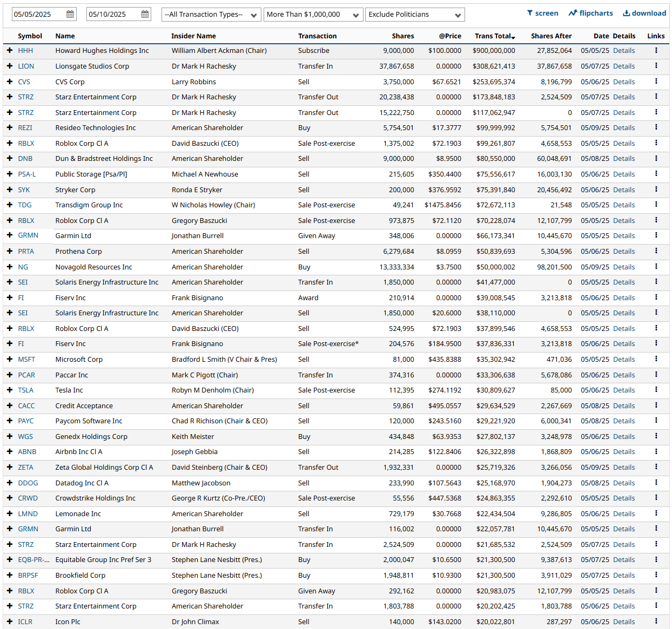Open the SYK Stryker ticker link
Image resolution: width=672 pixels, height=629 pixels.
(x=24, y=190)
